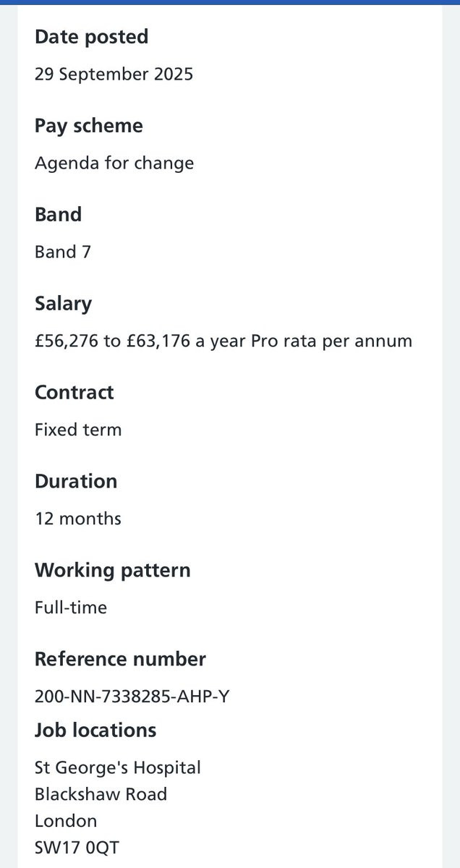Click the Duration heading
Image resolution: width=460 pixels, height=868 pixels.
[76, 482]
